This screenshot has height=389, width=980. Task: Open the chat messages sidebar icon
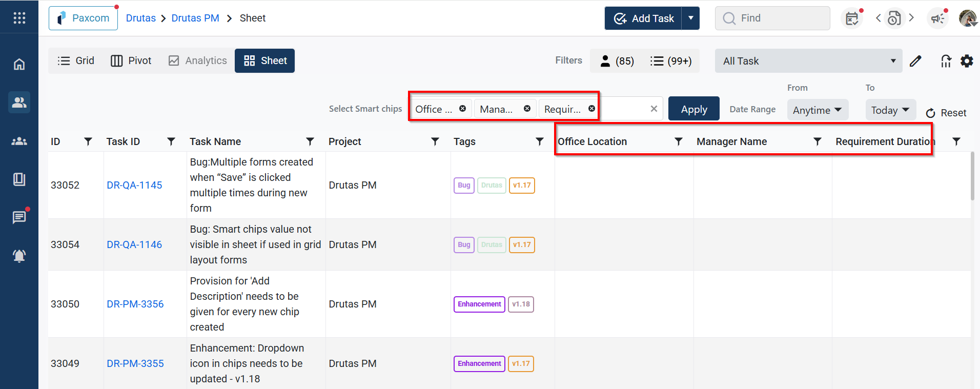click(x=19, y=217)
